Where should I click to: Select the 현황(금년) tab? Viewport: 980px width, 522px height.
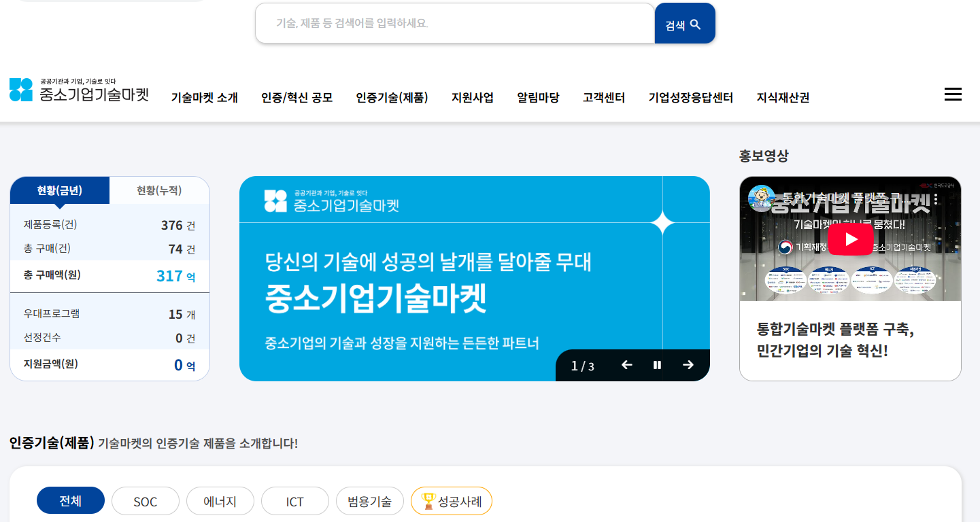click(x=60, y=190)
